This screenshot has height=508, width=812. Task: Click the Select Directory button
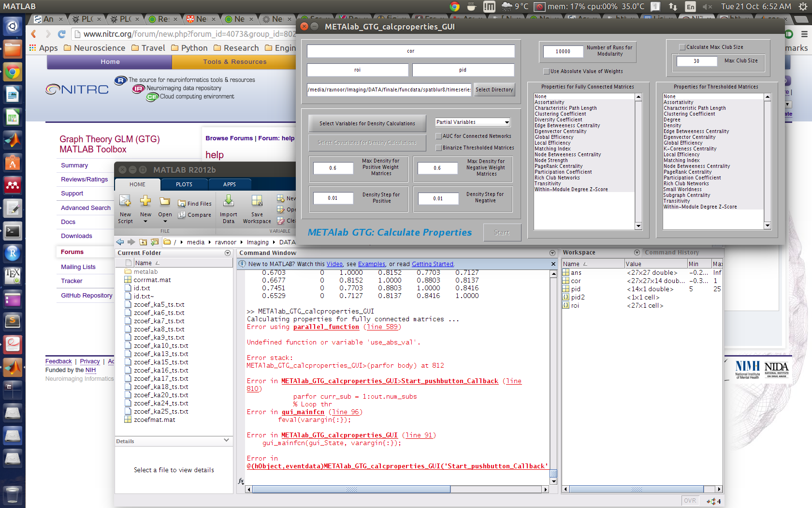point(494,90)
